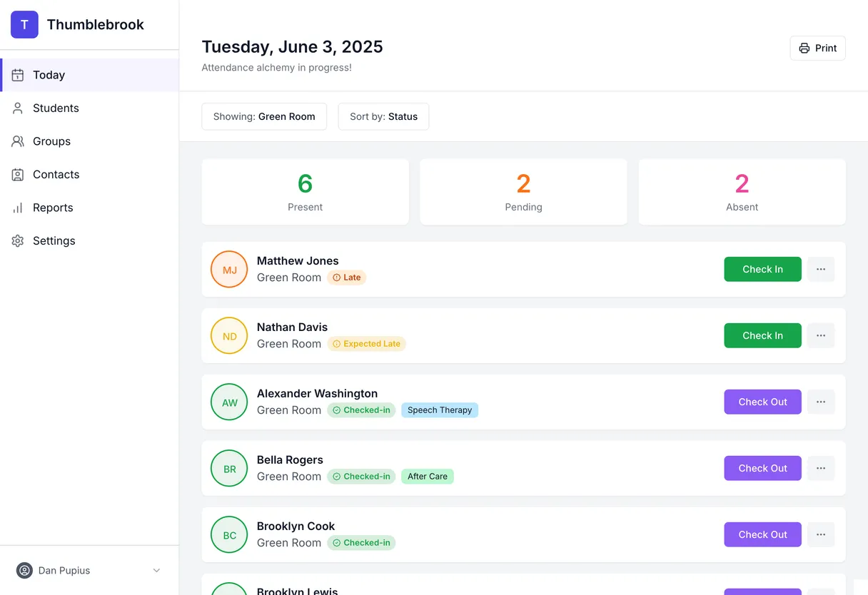The height and width of the screenshot is (595, 868).
Task: Click the Dan Pupius user avatar icon
Action: point(25,571)
